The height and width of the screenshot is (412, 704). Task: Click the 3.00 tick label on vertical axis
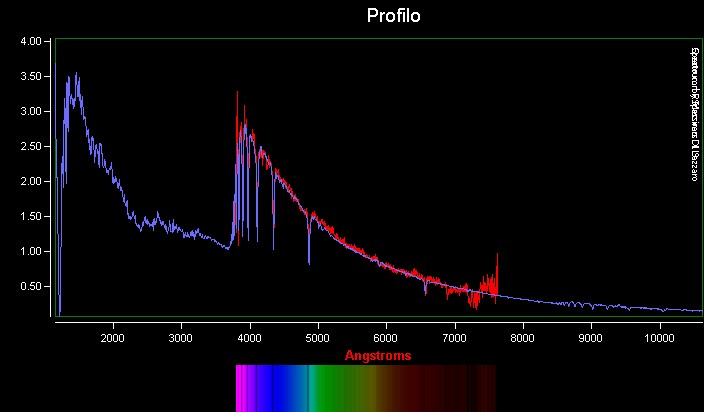click(x=34, y=112)
